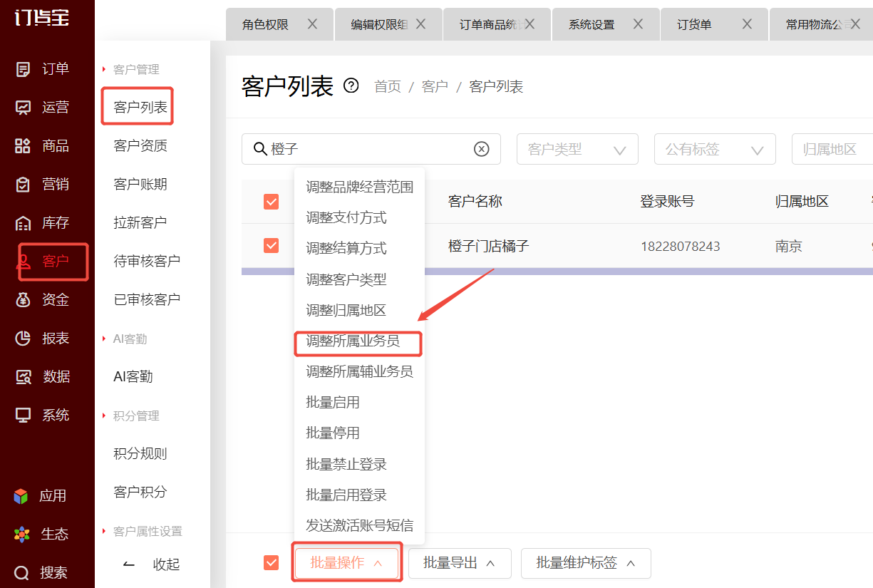
Task: Expand the 批量导出 dropdown
Action: point(460,563)
